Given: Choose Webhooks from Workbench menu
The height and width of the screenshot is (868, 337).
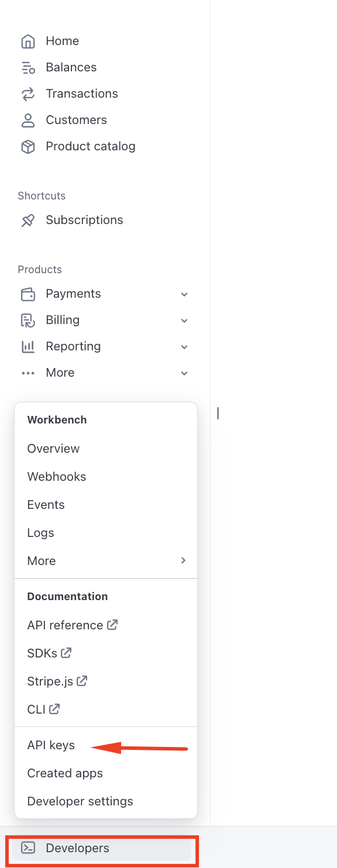Looking at the screenshot, I should 57,477.
